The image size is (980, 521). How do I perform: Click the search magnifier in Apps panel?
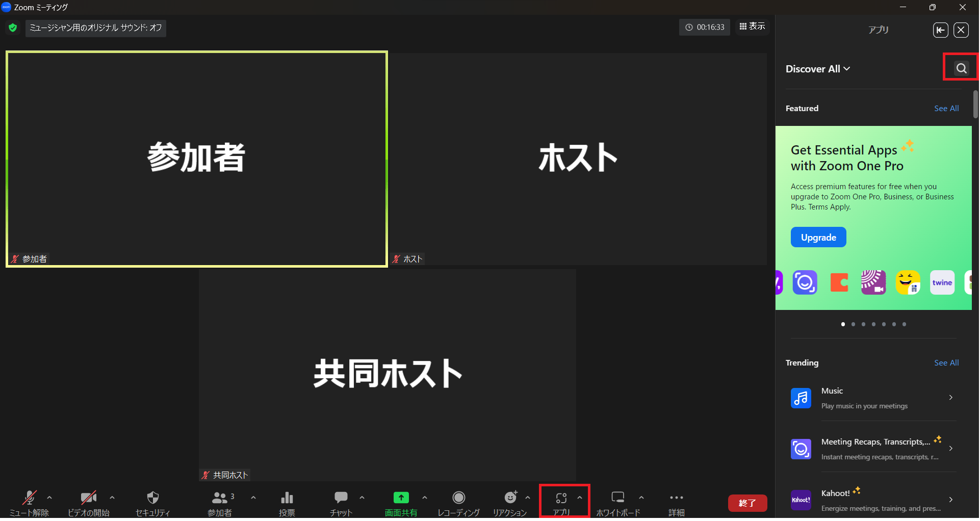(x=961, y=68)
